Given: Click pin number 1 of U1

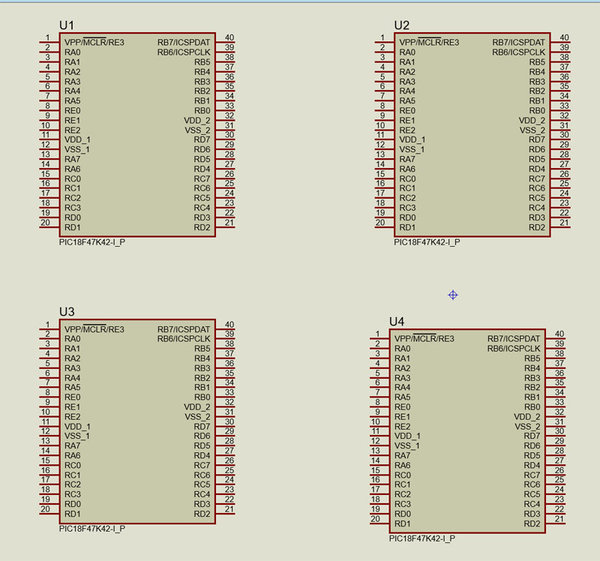Looking at the screenshot, I should click(47, 38).
